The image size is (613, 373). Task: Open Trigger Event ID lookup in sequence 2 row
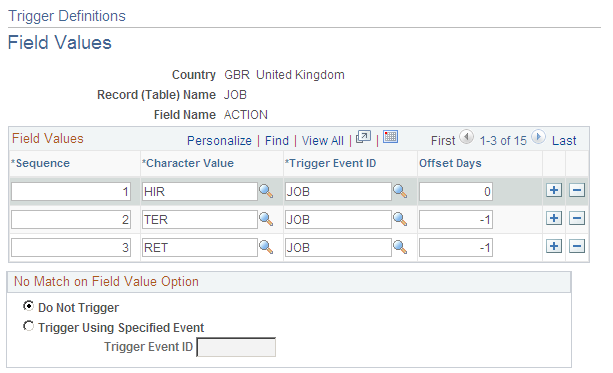400,219
